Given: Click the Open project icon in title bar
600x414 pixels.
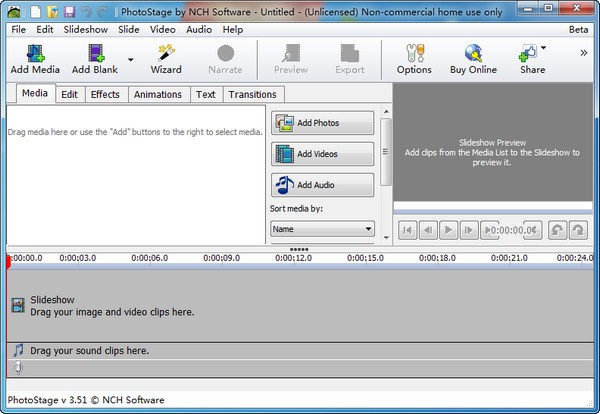Looking at the screenshot, I should click(52, 12).
